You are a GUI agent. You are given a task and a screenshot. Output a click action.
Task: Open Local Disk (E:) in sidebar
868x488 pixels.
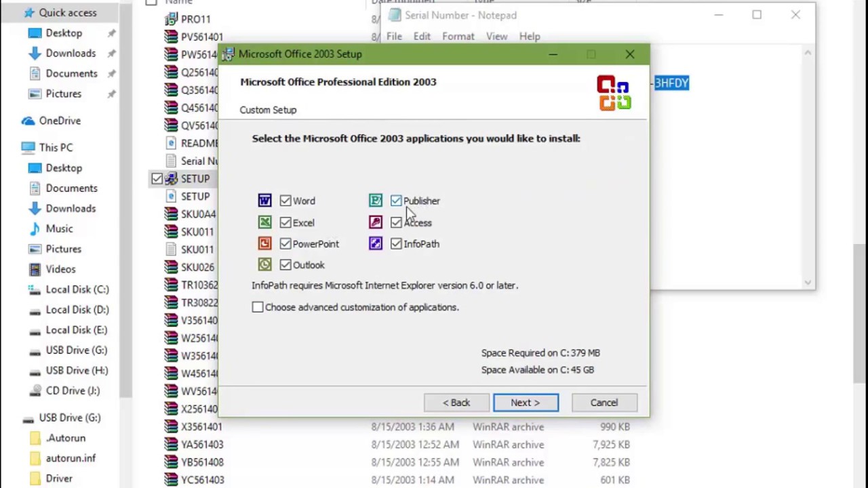pos(77,330)
